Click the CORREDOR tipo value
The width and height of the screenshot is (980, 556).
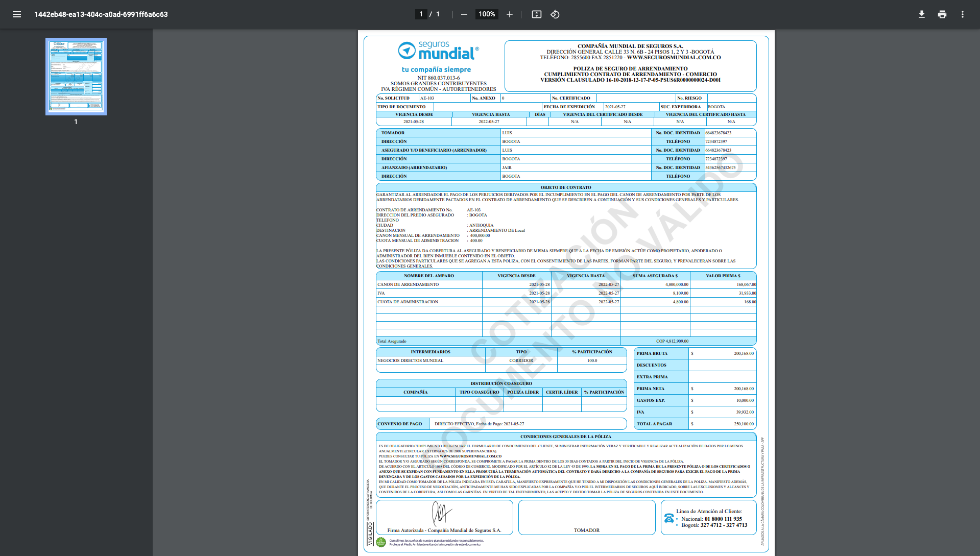[521, 360]
